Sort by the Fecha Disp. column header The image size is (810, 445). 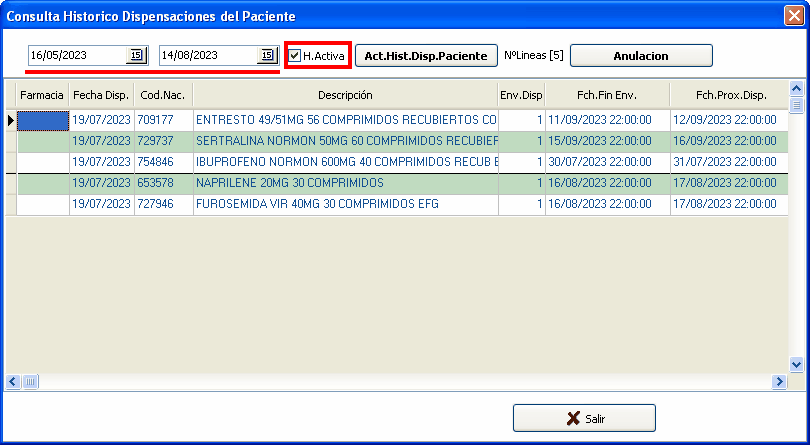pos(101,95)
